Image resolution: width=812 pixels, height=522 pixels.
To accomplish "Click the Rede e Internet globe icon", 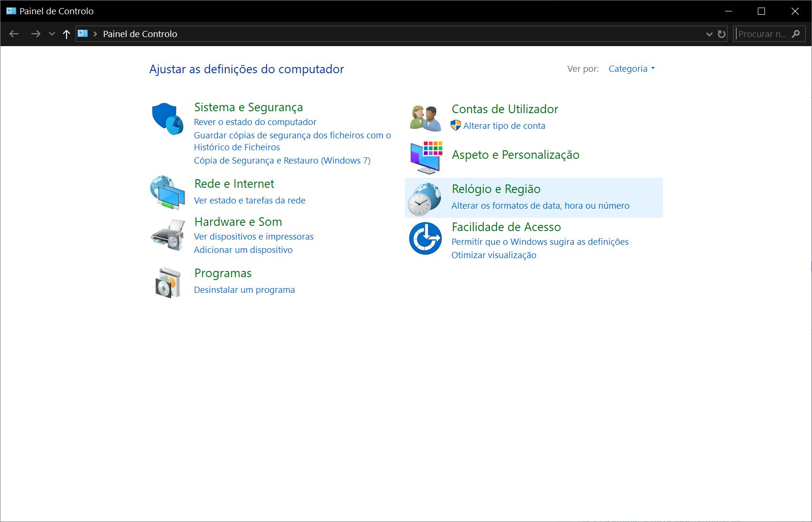I will coord(168,193).
